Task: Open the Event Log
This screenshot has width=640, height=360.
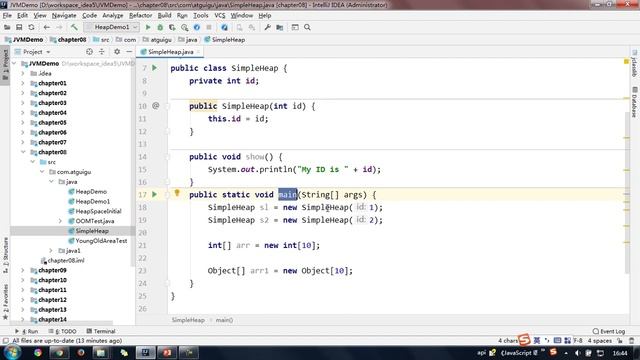Action: tap(609, 331)
